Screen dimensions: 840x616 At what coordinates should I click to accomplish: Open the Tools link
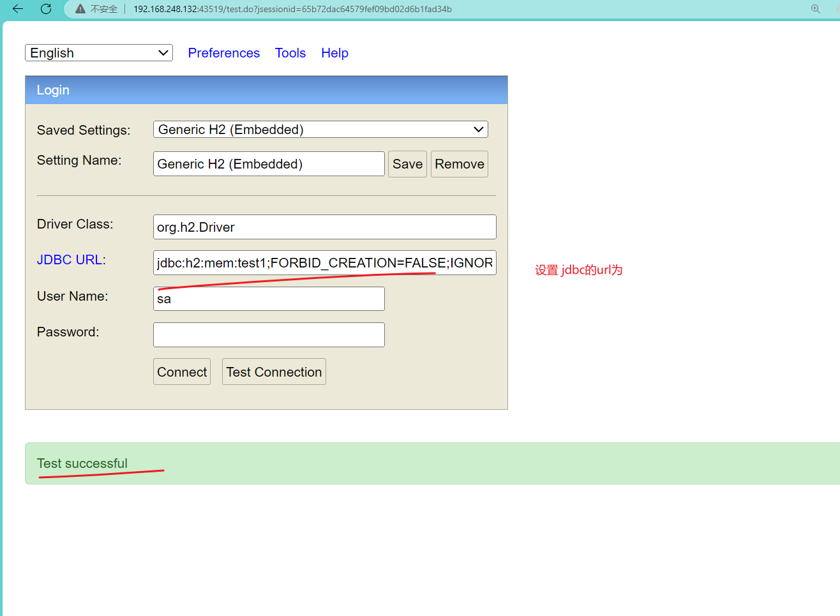290,53
